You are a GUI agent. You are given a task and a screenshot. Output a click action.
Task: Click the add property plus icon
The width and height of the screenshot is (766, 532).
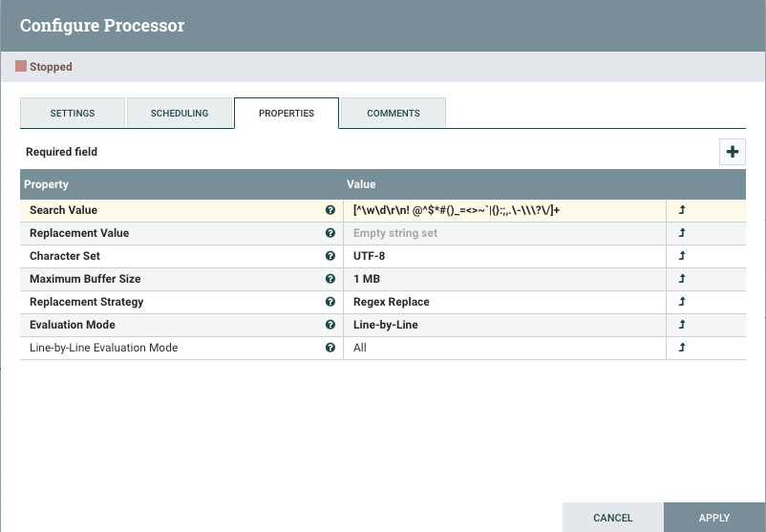pyautogui.click(x=733, y=152)
